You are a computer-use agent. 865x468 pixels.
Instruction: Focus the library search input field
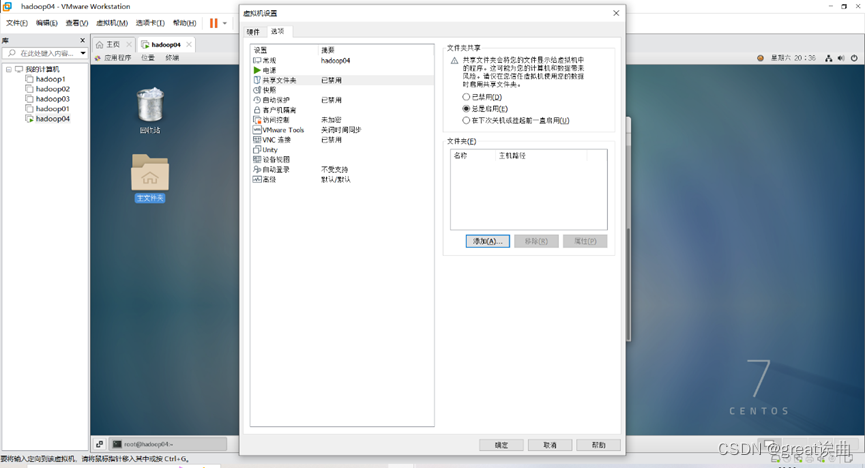[47, 53]
